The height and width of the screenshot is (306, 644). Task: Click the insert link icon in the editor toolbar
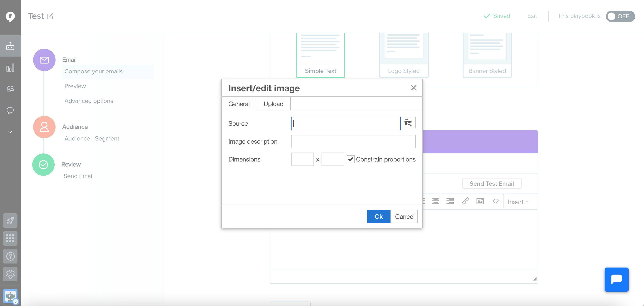(466, 201)
